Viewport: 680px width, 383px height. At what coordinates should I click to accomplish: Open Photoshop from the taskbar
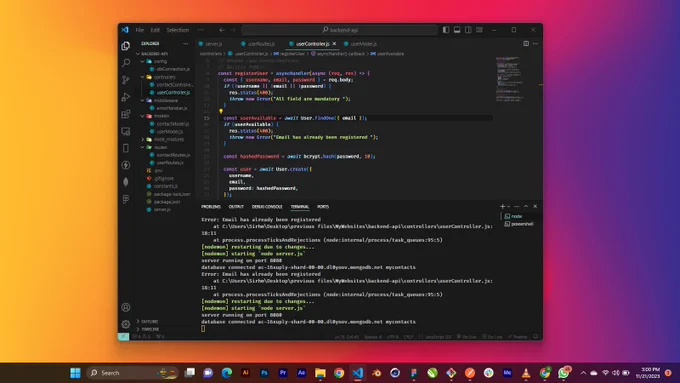click(x=264, y=373)
